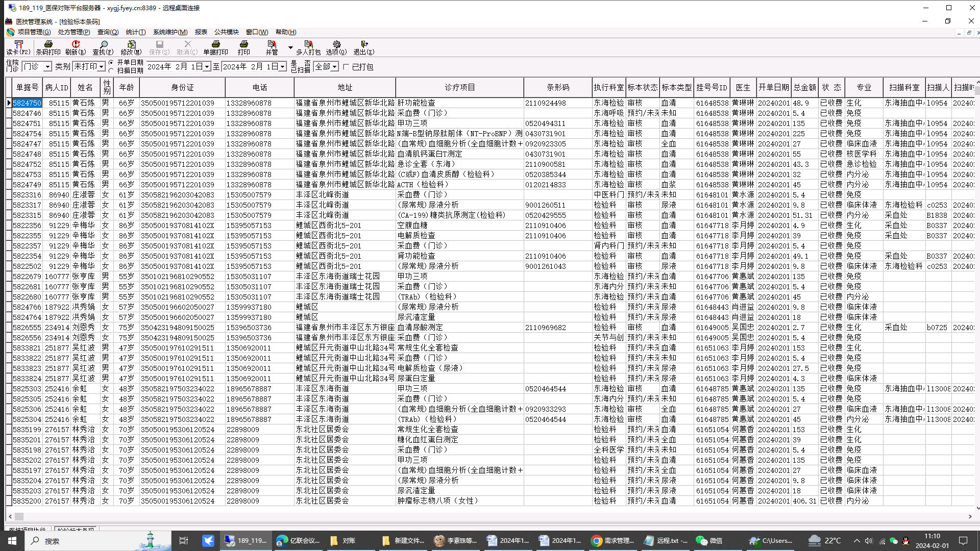This screenshot has width=980, height=551.
Task: Click the 单据打印 document print icon
Action: [215, 45]
